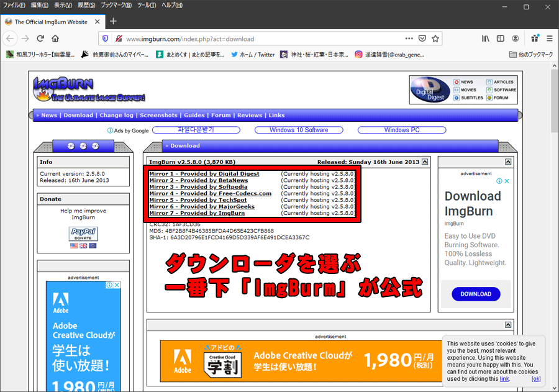Image resolution: width=559 pixels, height=392 pixels.
Task: Collapse the ImgBurn v2.5.8.0 download panel
Action: click(x=425, y=162)
